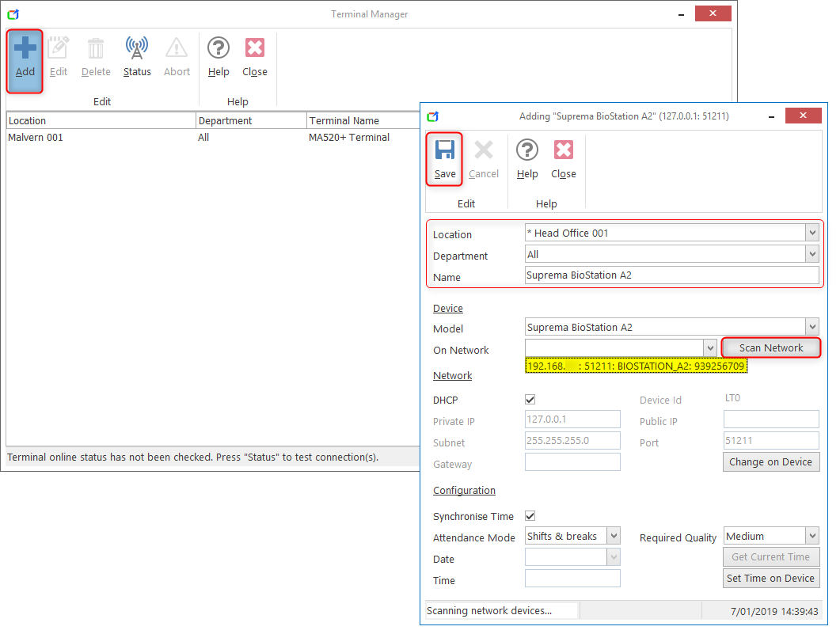Image resolution: width=840 pixels, height=634 pixels.
Task: Toggle the DHCP checkbox
Action: [530, 400]
